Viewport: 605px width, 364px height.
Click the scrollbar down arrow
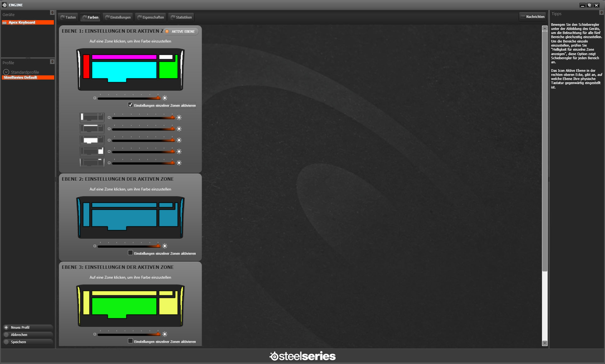point(545,343)
